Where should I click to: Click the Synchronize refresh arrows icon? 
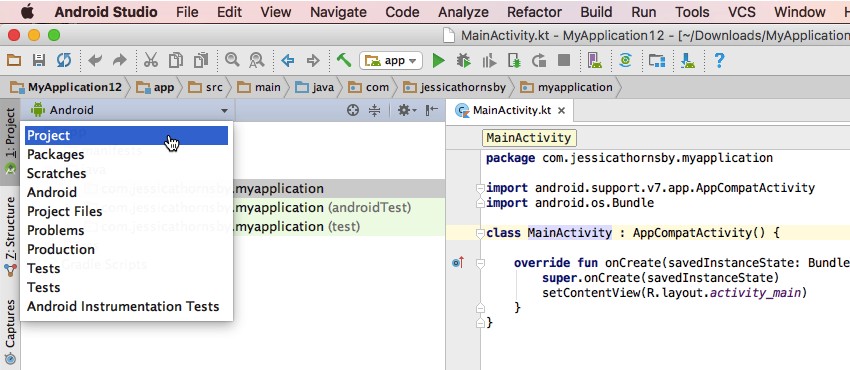64,60
